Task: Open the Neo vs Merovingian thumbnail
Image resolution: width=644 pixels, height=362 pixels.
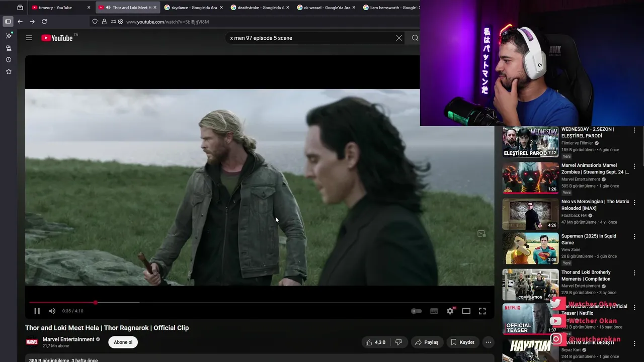Action: (530, 215)
